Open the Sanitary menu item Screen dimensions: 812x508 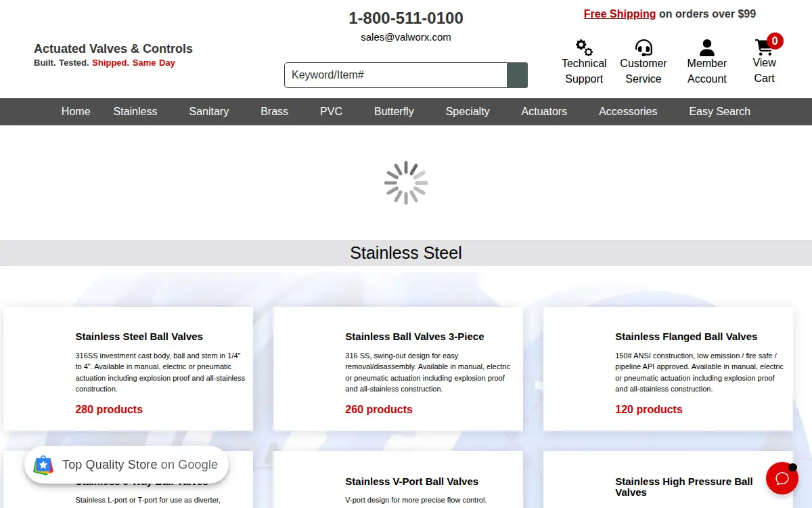click(209, 112)
